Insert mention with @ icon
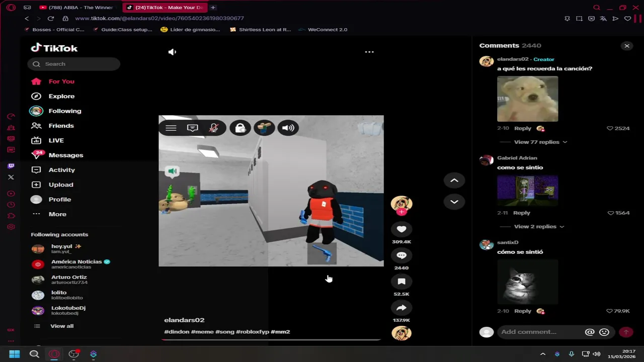The width and height of the screenshot is (644, 362). (590, 332)
